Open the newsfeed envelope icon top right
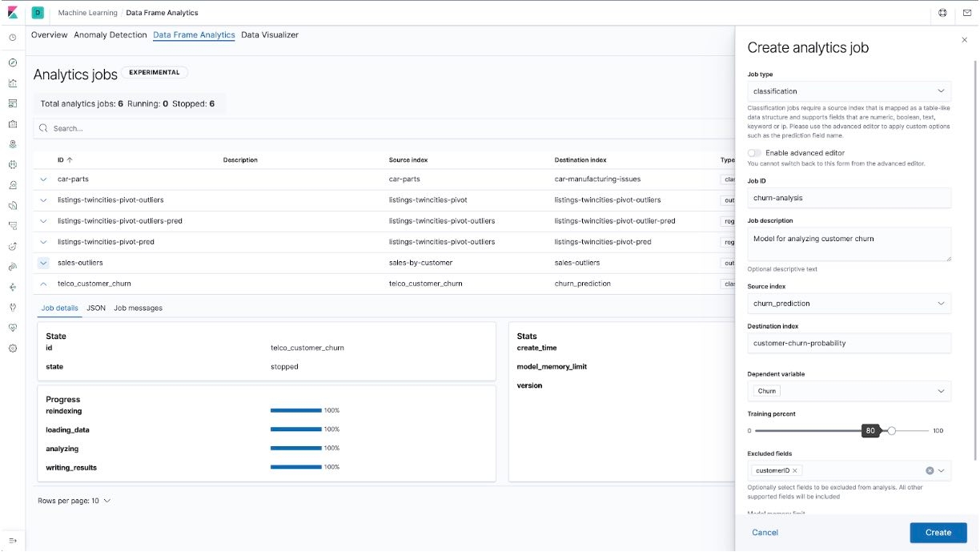This screenshot has width=980, height=556. click(967, 12)
